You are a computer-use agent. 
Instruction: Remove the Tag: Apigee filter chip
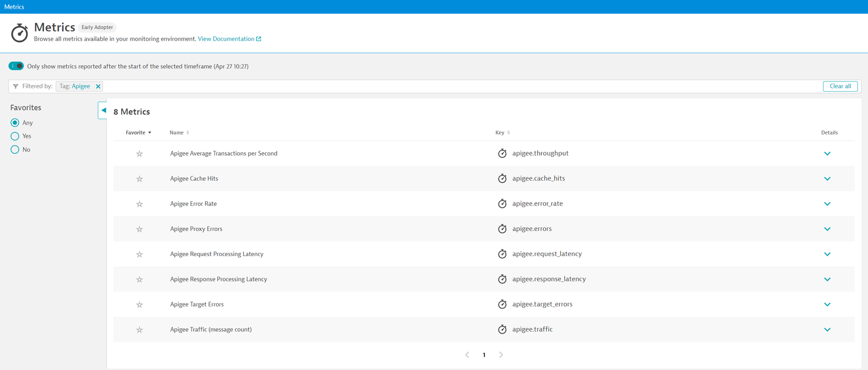point(98,86)
